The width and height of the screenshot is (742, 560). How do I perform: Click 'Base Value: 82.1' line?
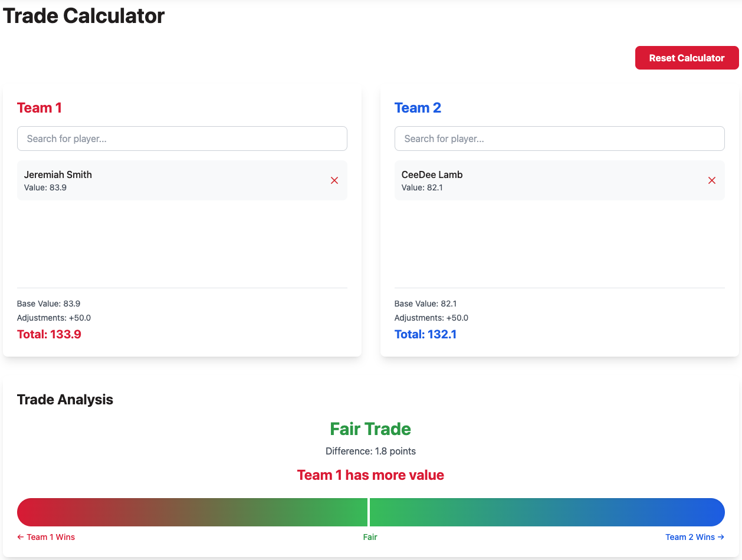[426, 304]
